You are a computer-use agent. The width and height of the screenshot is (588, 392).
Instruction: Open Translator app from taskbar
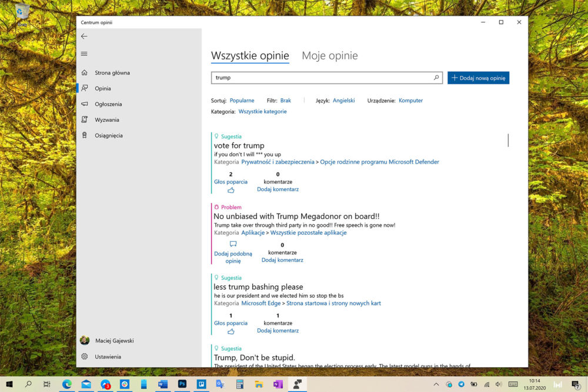point(220,384)
